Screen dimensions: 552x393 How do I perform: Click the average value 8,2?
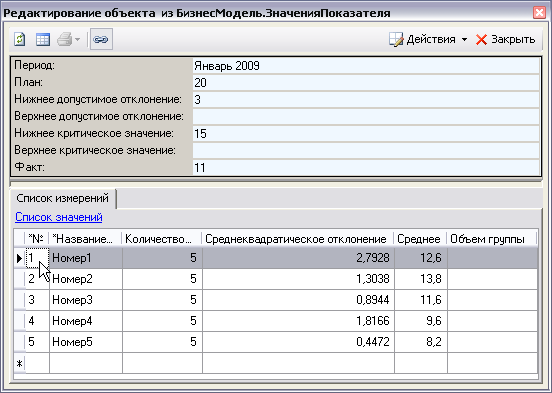421,342
